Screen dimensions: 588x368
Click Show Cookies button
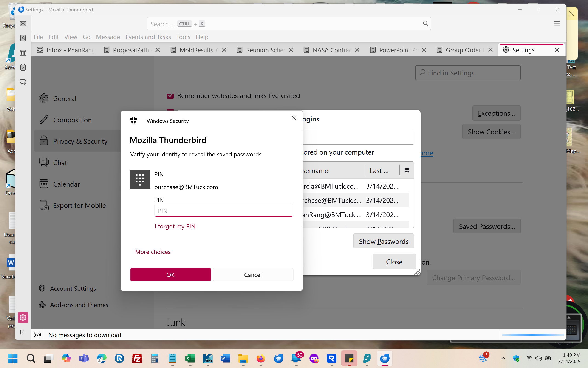tap(491, 132)
